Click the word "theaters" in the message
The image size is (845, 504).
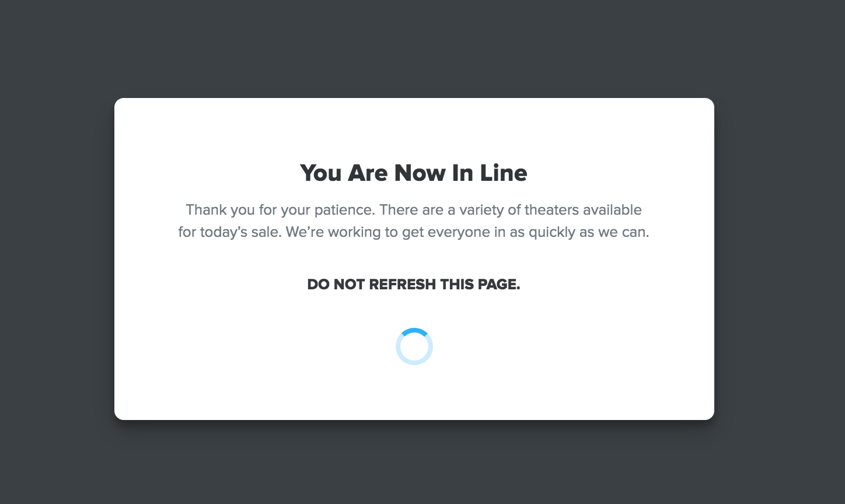551,209
